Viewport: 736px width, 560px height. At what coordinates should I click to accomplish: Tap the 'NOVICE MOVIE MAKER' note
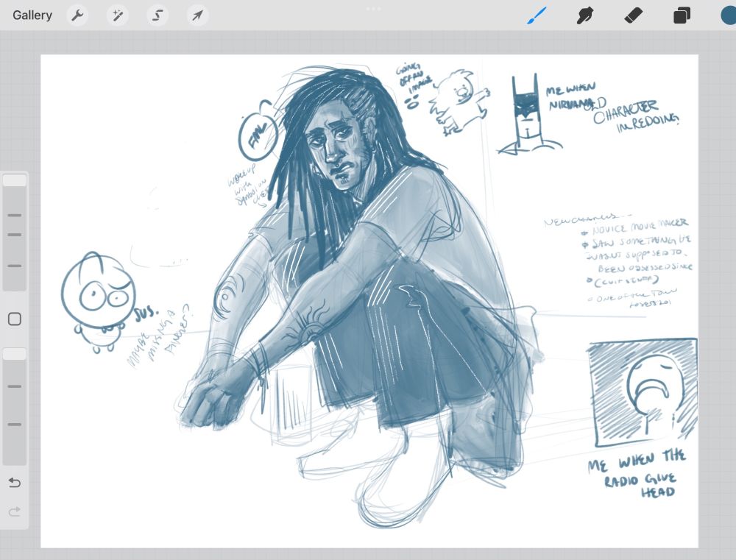click(639, 226)
